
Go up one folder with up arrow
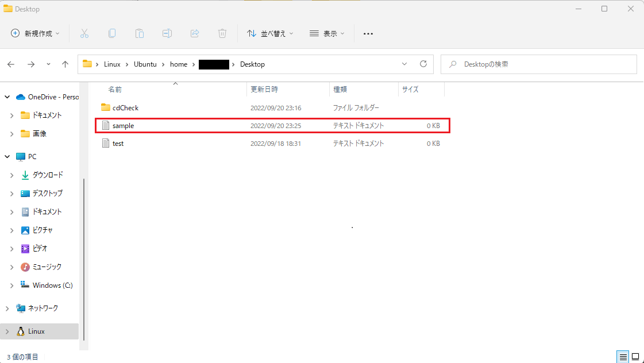click(65, 64)
